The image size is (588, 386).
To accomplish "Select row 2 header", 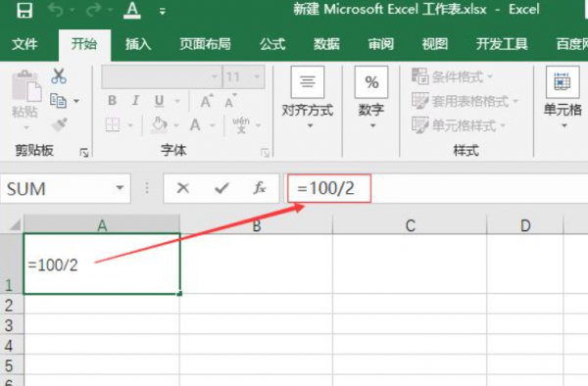I will pyautogui.click(x=11, y=305).
